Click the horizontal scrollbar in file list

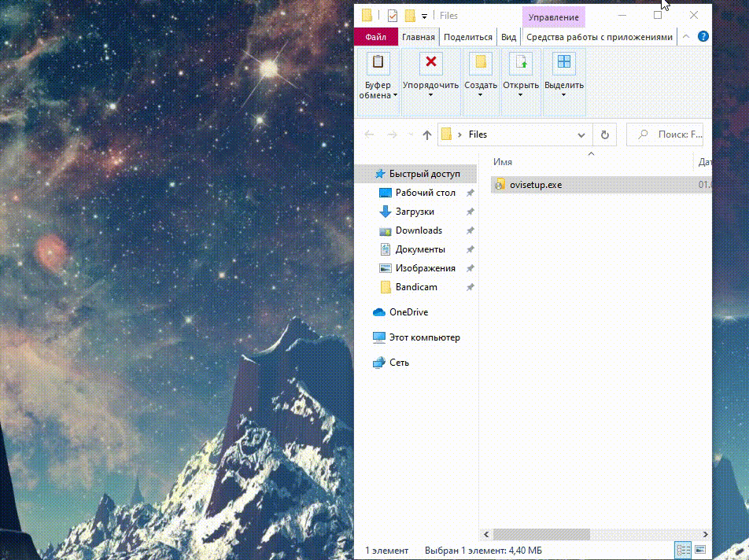(541, 534)
